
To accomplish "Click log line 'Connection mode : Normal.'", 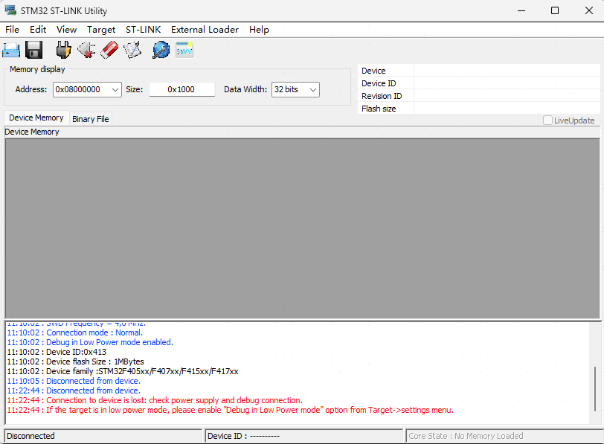I will (x=75, y=333).
